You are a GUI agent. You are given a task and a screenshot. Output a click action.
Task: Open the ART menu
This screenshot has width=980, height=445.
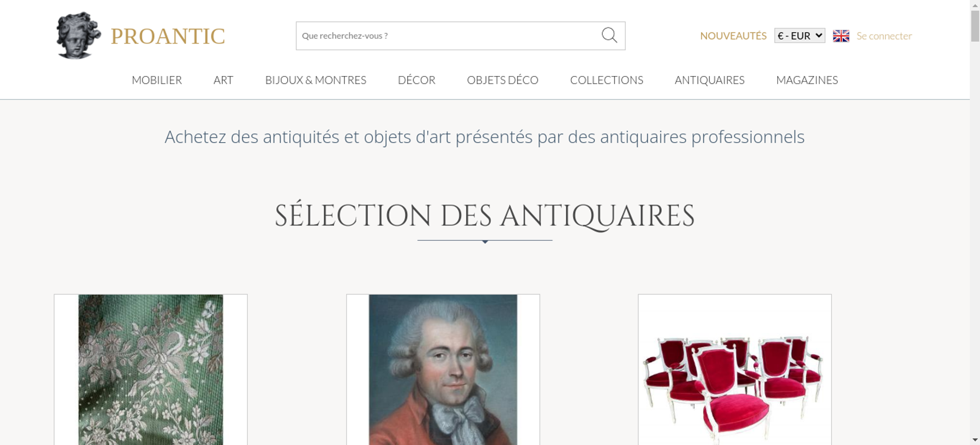point(223,80)
